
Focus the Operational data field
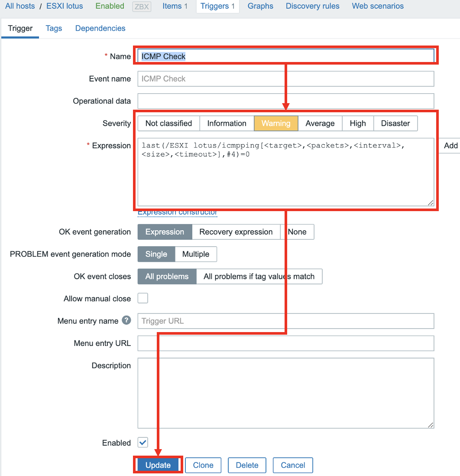[285, 101]
